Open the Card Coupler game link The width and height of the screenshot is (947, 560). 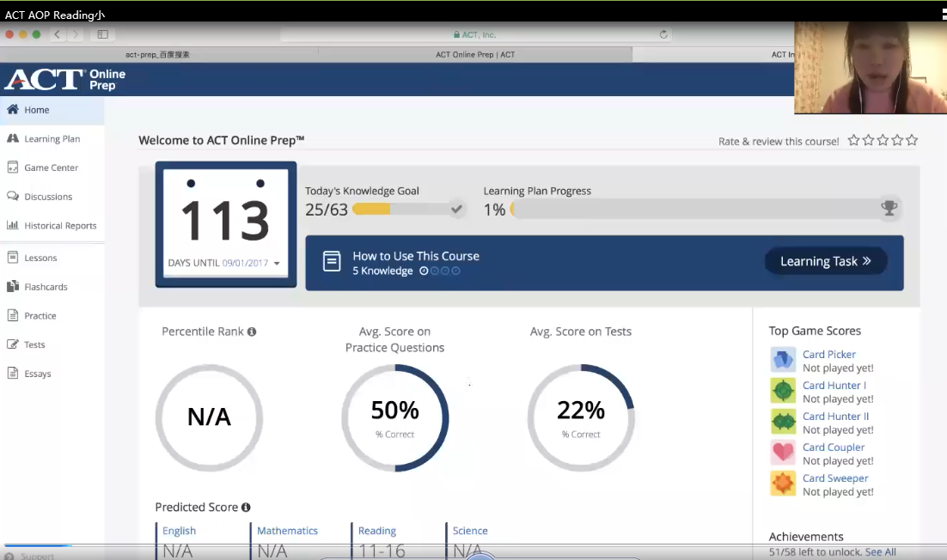(834, 447)
